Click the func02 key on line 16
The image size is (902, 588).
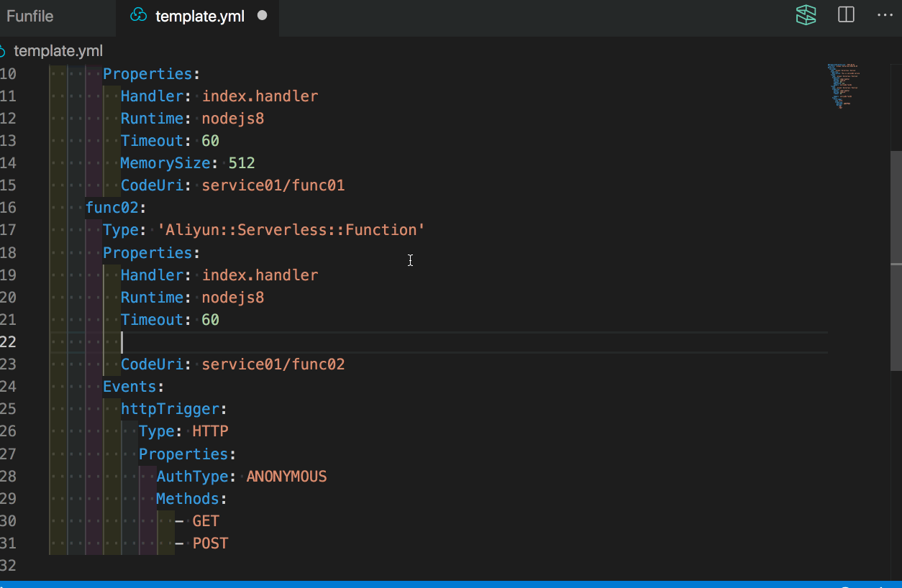(111, 208)
